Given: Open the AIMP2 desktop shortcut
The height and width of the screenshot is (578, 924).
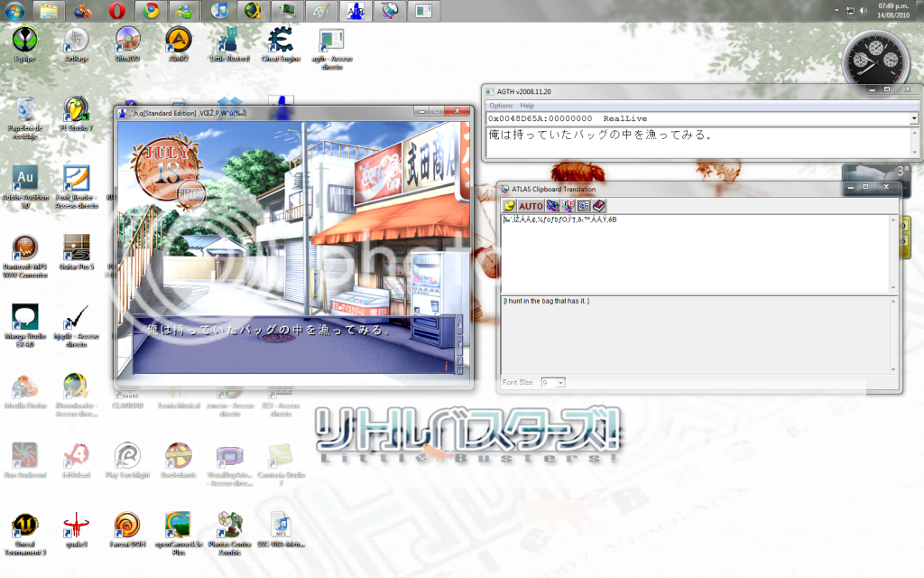Looking at the screenshot, I should [179, 45].
